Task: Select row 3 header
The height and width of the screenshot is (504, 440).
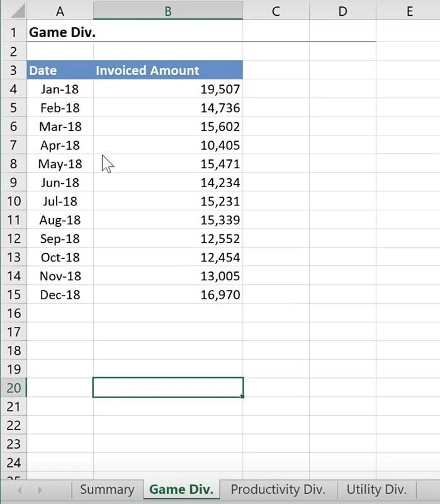Action: 13,70
